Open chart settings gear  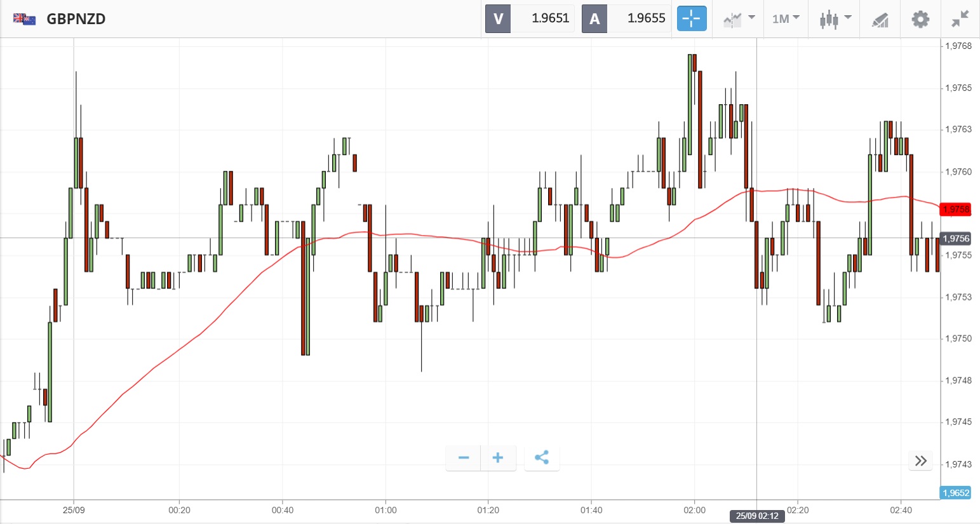(920, 19)
